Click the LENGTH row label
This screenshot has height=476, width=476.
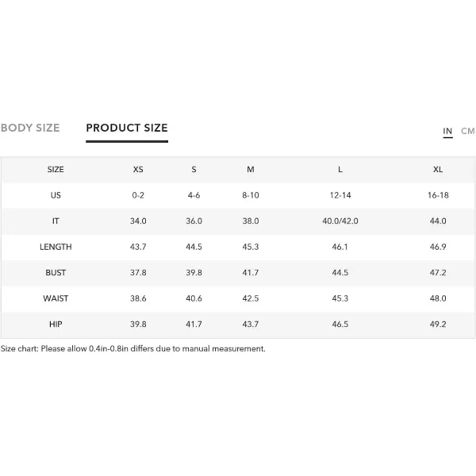pyautogui.click(x=56, y=247)
